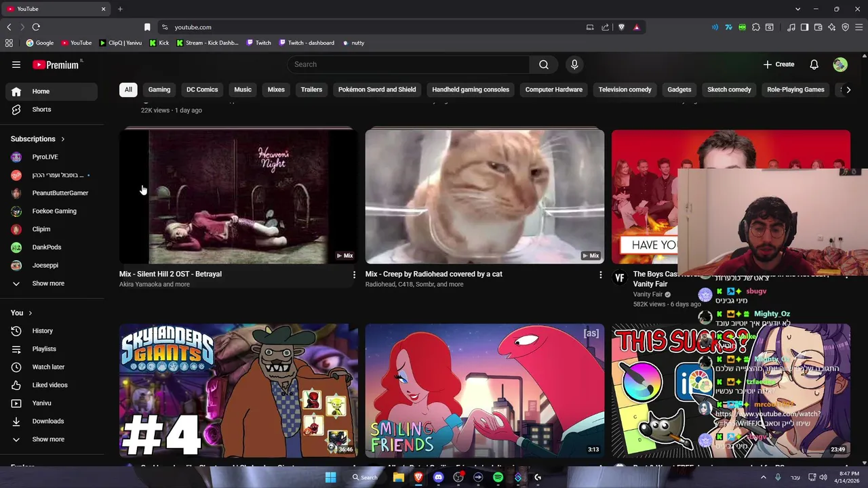The height and width of the screenshot is (488, 868).
Task: Open watch History
Action: click(x=52, y=331)
